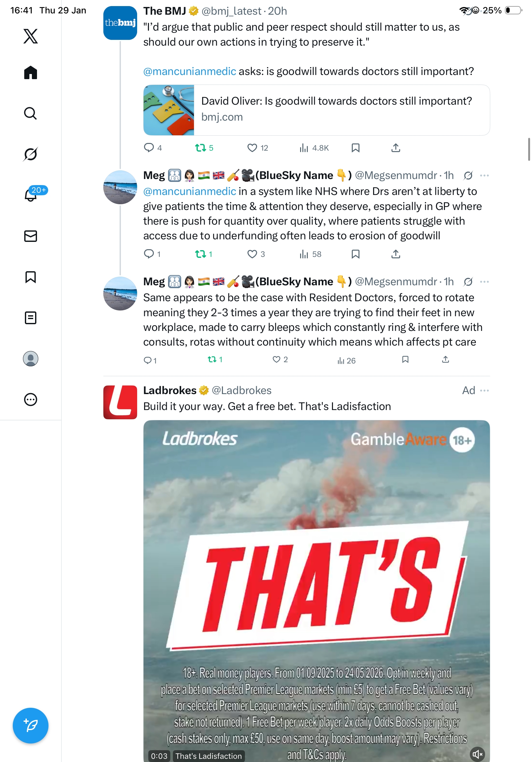Go to Home in the sidebar
This screenshot has width=532, height=762.
(x=31, y=72)
